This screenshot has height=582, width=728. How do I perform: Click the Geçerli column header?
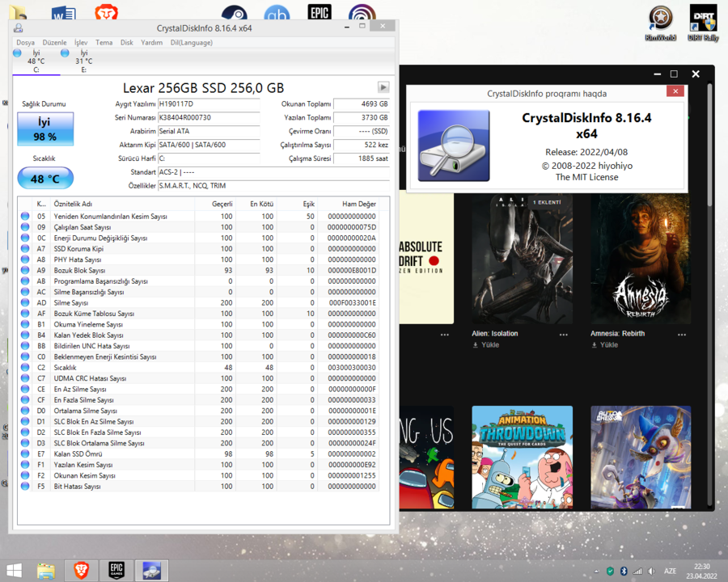click(215, 204)
